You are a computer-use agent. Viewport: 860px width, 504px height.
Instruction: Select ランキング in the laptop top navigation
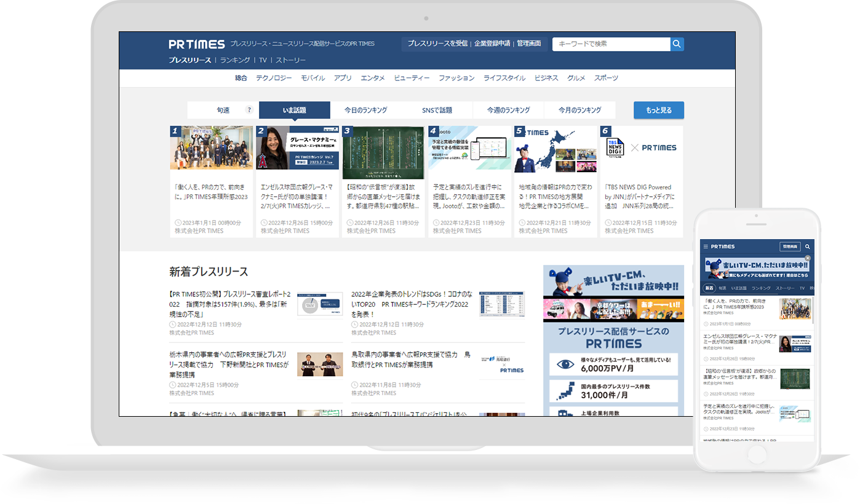pyautogui.click(x=235, y=60)
